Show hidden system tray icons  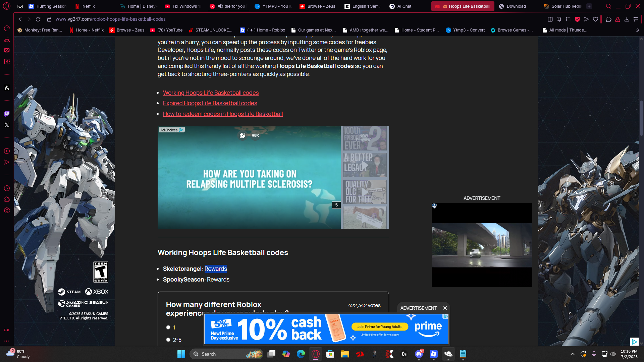(x=573, y=354)
